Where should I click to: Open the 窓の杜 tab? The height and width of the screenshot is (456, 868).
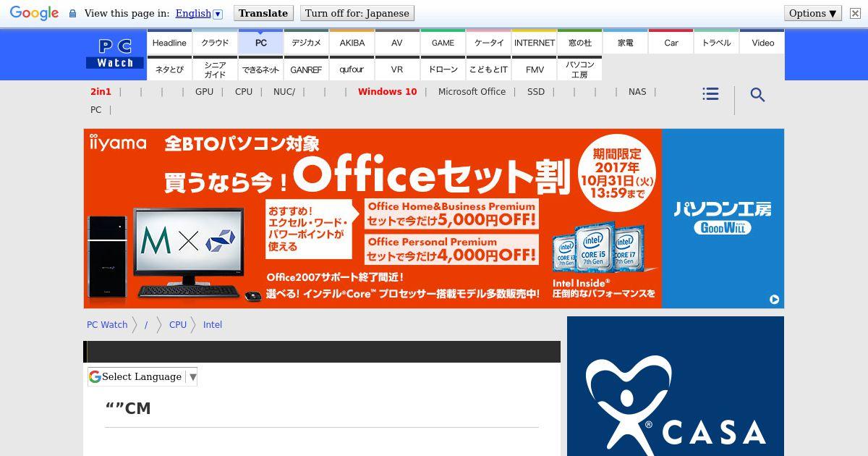point(579,42)
